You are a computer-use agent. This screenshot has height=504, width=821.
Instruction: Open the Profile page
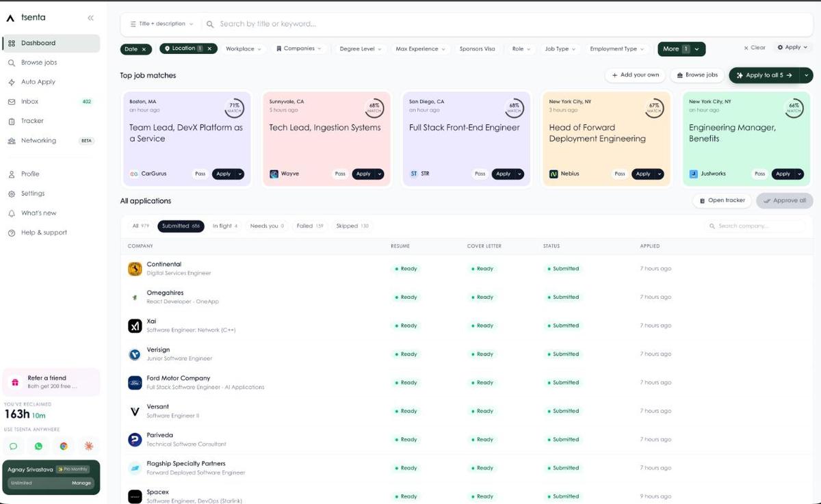(x=51, y=174)
